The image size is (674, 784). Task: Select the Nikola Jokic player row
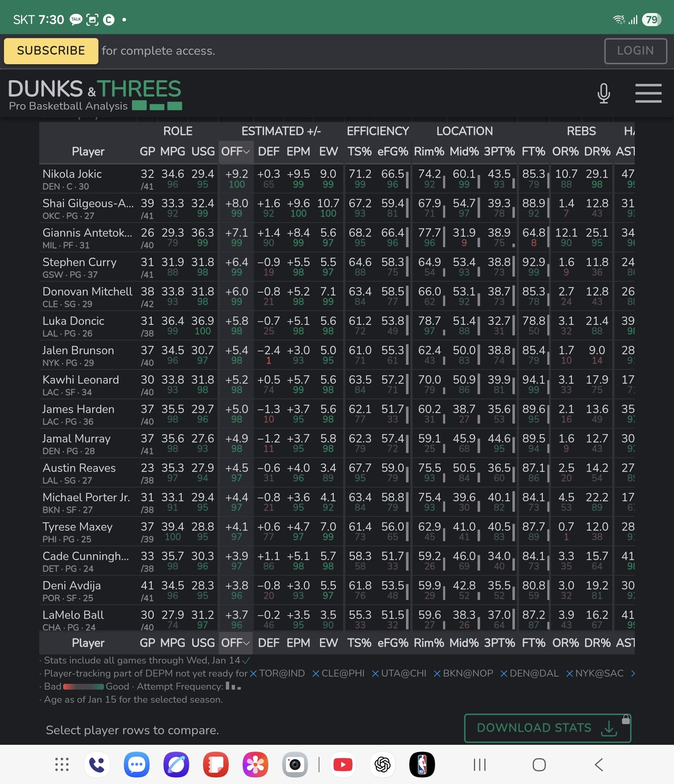tap(337, 179)
